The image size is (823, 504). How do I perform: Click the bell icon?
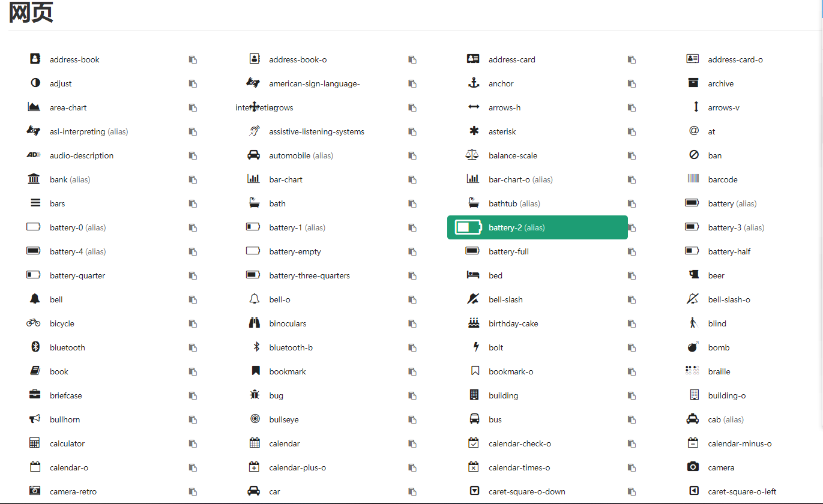tap(35, 299)
